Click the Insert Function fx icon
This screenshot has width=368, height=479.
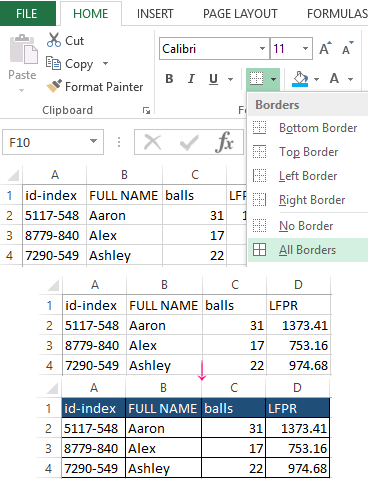tap(225, 142)
